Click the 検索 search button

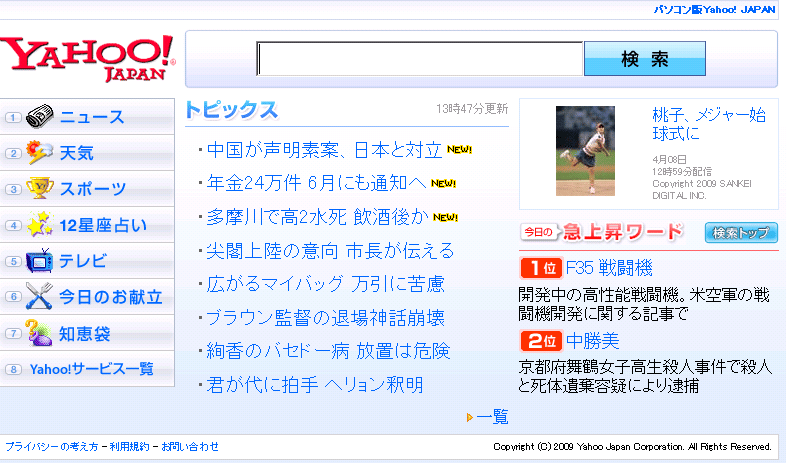click(x=645, y=59)
